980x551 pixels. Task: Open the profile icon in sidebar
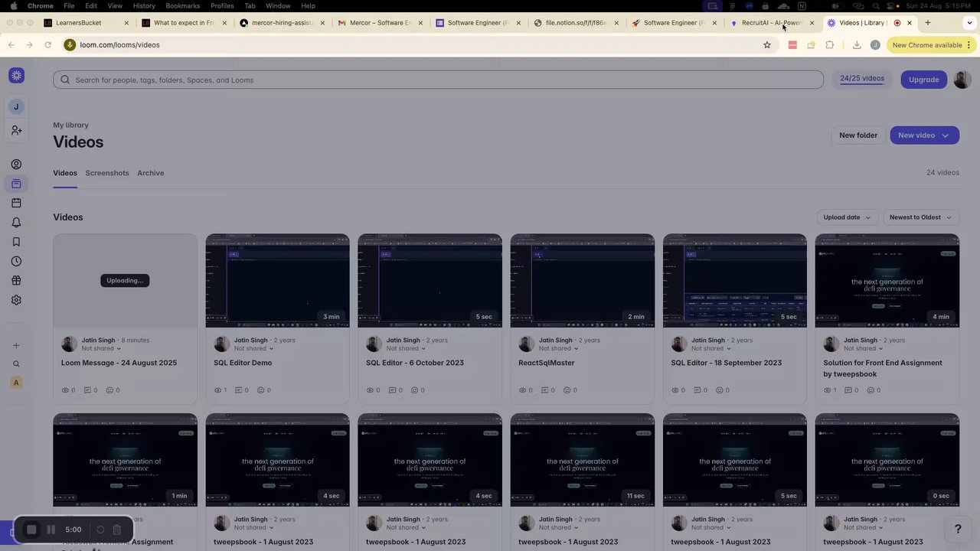coord(16,165)
